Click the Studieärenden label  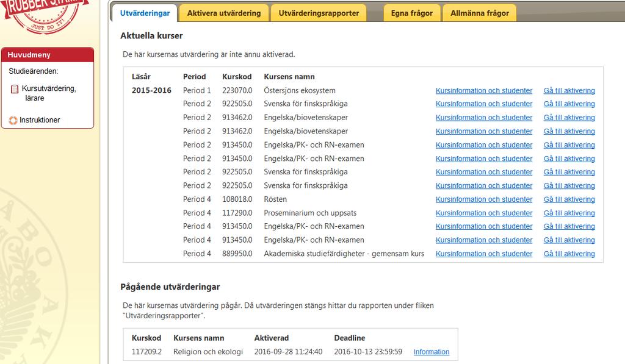coord(34,71)
